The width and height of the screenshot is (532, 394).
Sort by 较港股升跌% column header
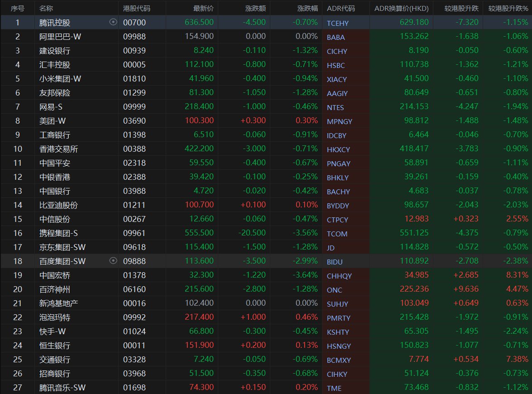click(x=508, y=9)
